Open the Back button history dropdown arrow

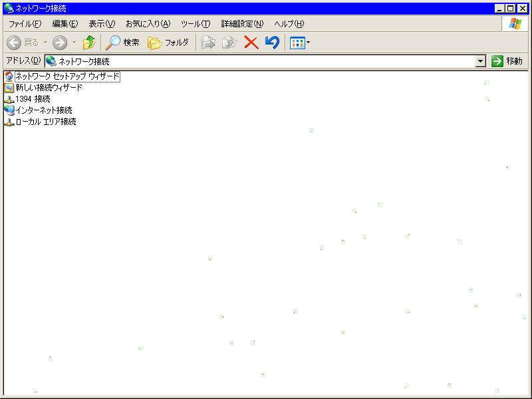click(45, 43)
